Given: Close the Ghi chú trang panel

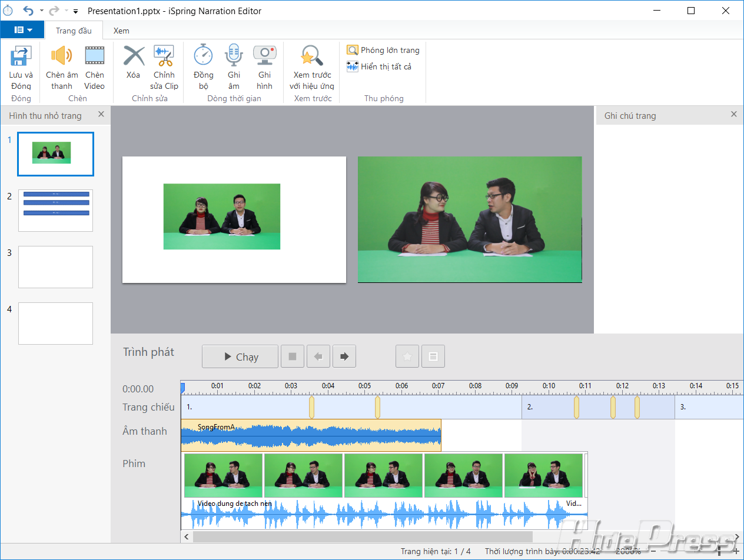Looking at the screenshot, I should [x=733, y=114].
